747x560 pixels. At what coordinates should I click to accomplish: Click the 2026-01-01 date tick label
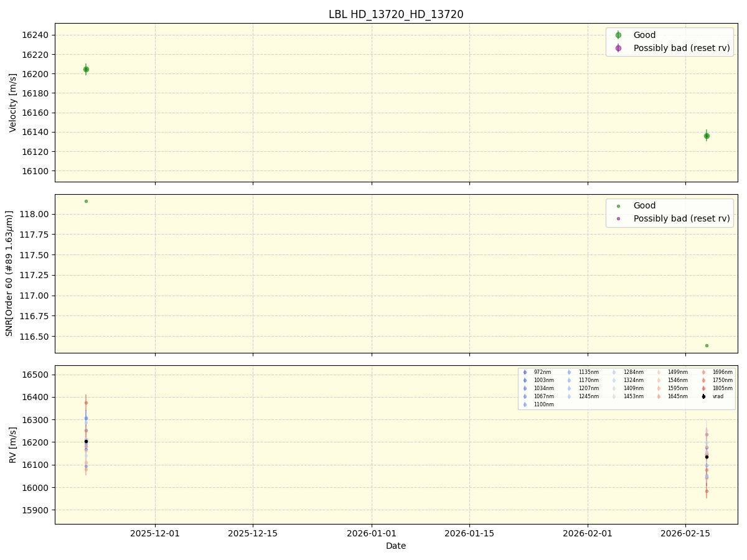pyautogui.click(x=372, y=533)
